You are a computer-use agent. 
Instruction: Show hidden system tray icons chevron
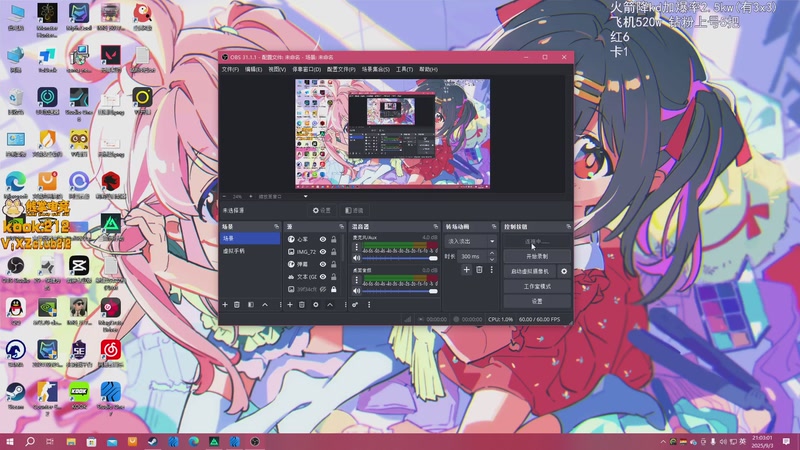click(x=663, y=442)
